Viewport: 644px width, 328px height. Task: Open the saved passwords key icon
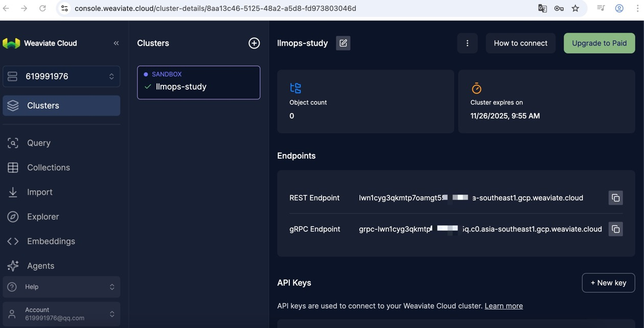[559, 8]
